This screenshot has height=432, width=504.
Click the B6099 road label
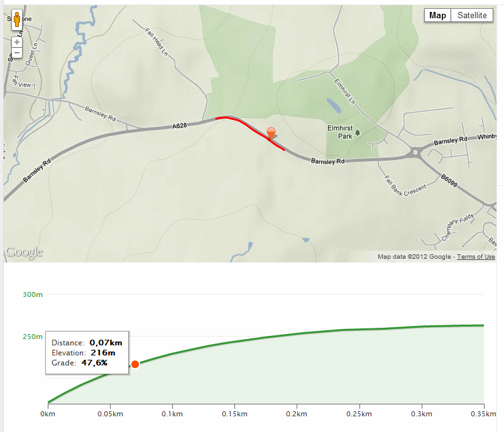tap(449, 180)
